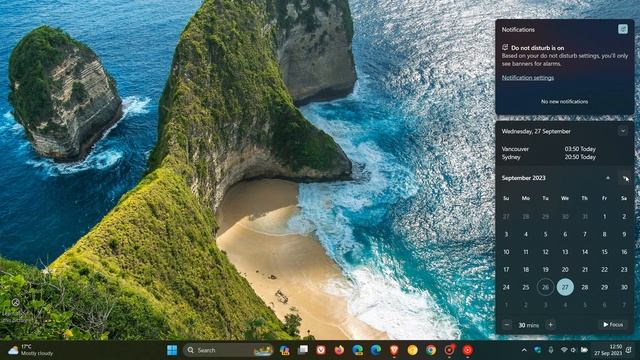The height and width of the screenshot is (360, 640).
Task: Select date 9 in the calendar
Action: [624, 234]
